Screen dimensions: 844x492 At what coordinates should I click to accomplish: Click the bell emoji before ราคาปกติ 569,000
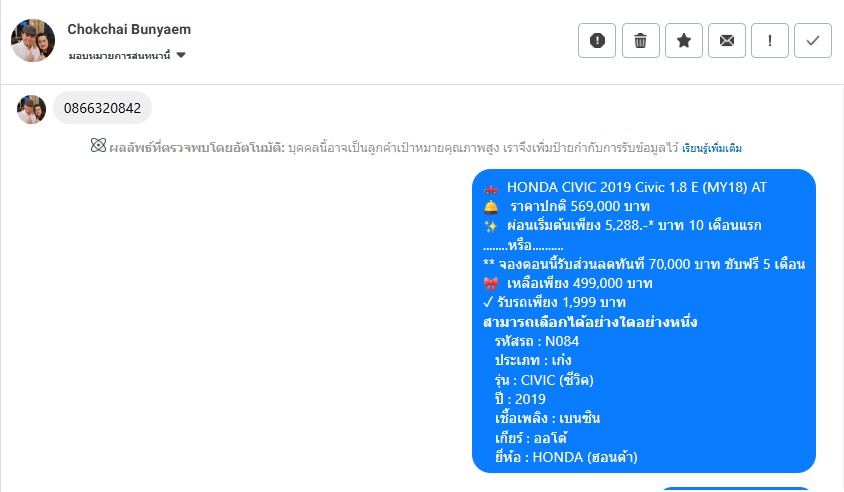[x=491, y=207]
